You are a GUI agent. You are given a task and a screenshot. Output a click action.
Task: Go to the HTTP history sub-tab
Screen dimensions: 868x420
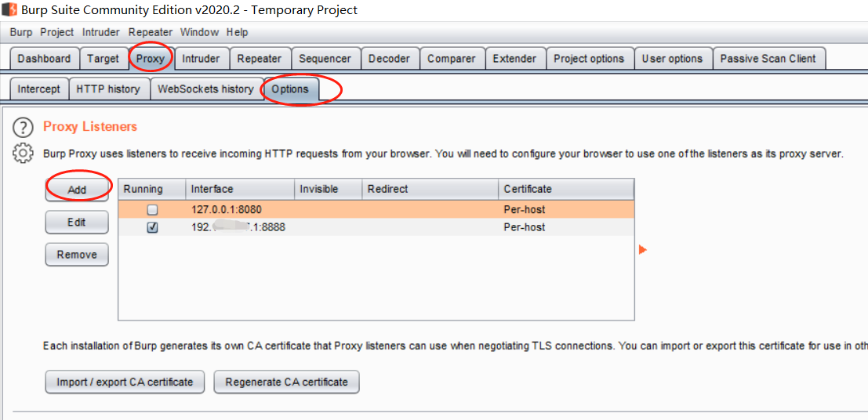click(x=108, y=89)
